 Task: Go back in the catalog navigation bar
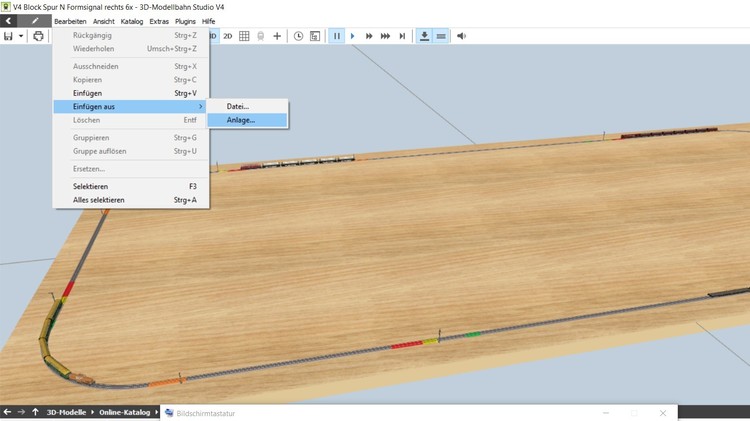[7, 412]
